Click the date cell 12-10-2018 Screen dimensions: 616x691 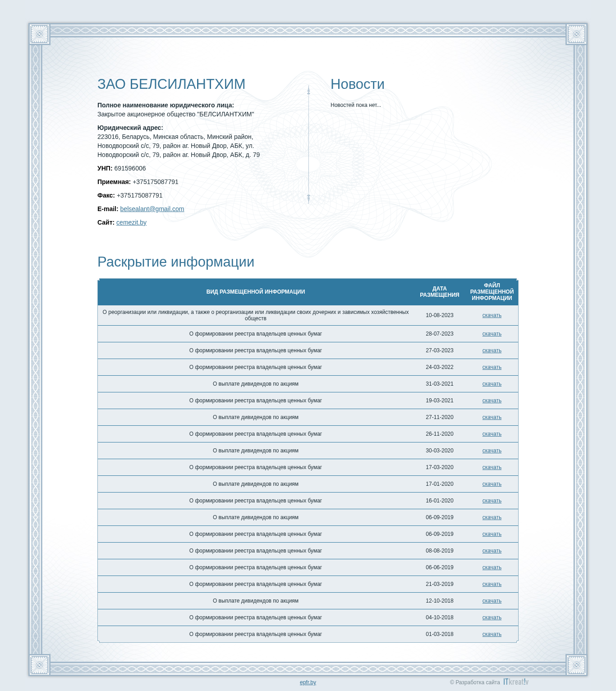(x=440, y=601)
